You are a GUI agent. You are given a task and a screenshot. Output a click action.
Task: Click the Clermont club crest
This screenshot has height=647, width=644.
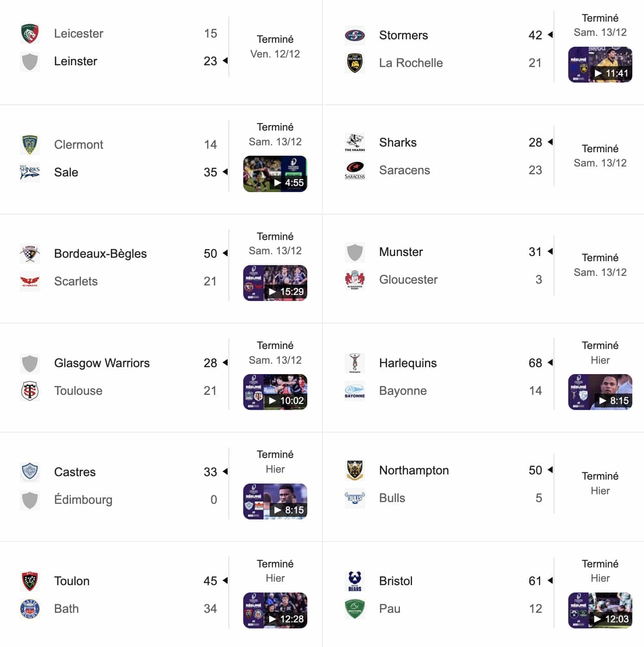tap(30, 144)
